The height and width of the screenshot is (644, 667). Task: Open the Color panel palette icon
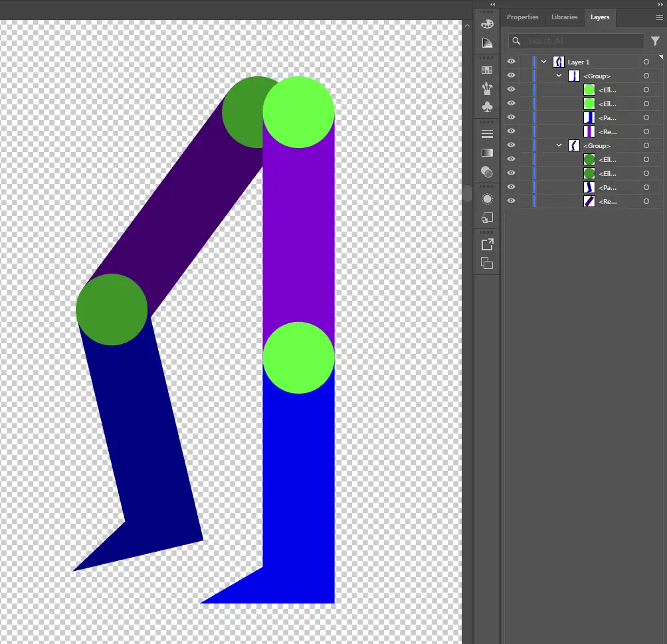click(487, 24)
